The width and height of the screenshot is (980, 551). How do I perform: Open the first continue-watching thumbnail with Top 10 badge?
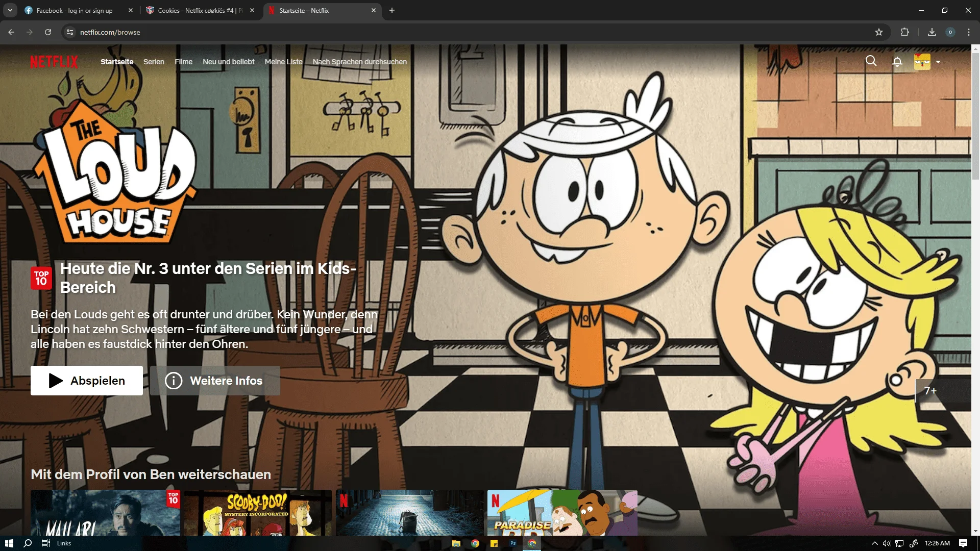pyautogui.click(x=105, y=513)
